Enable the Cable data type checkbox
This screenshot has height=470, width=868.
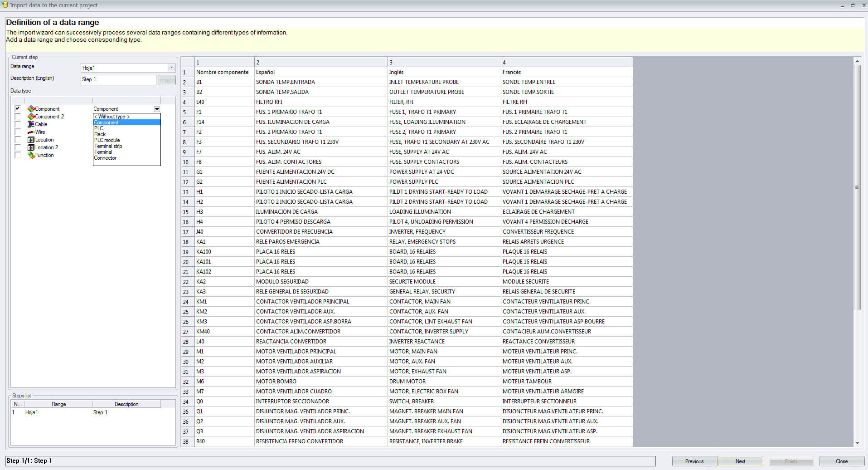click(18, 124)
